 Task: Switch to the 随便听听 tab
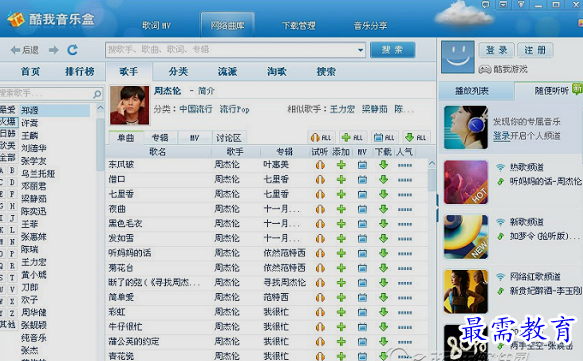click(x=551, y=91)
